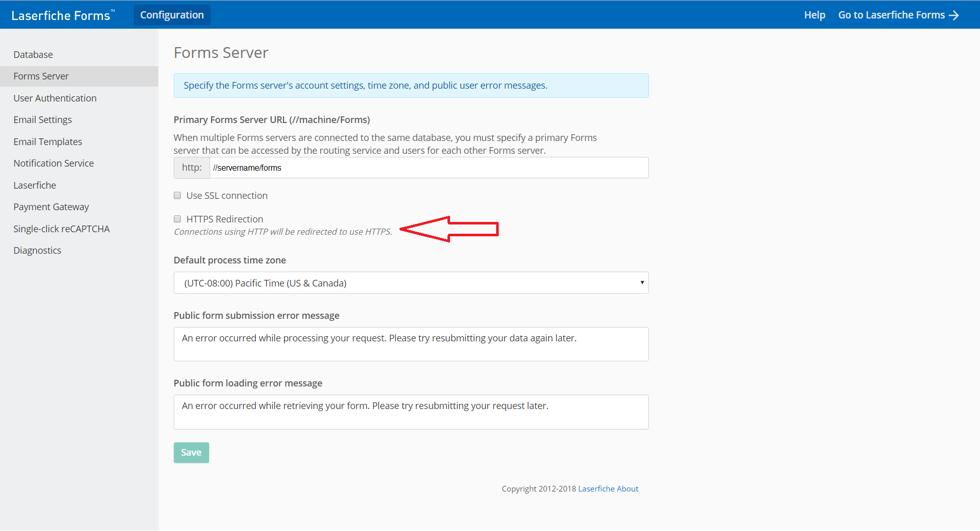Open the Help link
Viewport: 980px width, 531px height.
pos(814,15)
